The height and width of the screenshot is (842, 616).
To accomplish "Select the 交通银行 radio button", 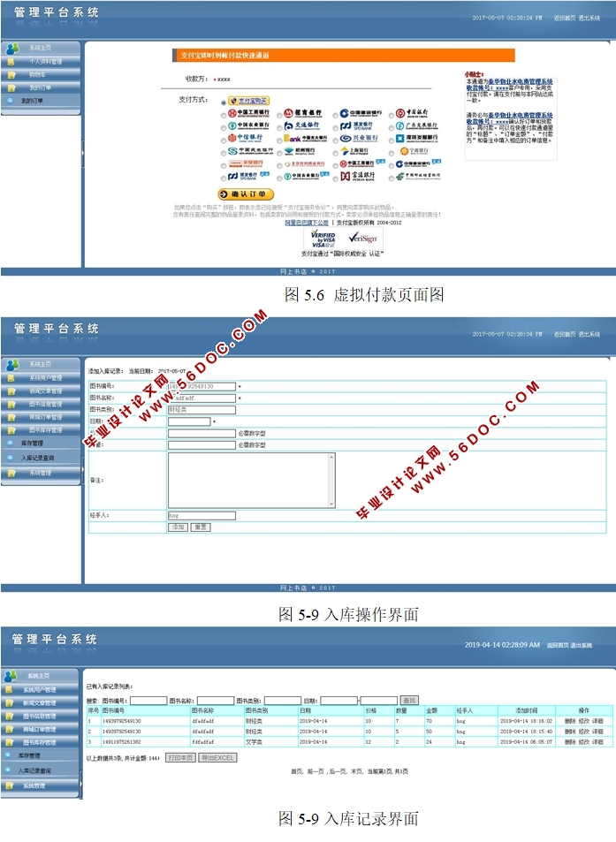I will (x=280, y=127).
